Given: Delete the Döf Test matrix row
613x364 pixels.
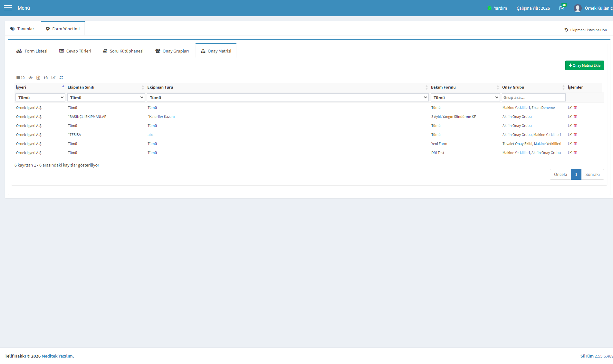Looking at the screenshot, I should click(575, 153).
